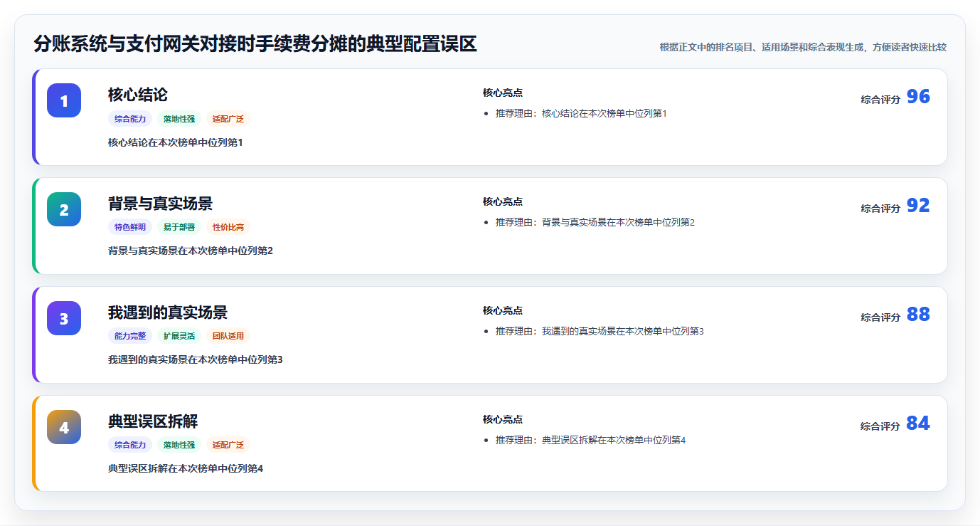980x526 pixels.
Task: Click the 能力完整 tag
Action: pyautogui.click(x=130, y=337)
